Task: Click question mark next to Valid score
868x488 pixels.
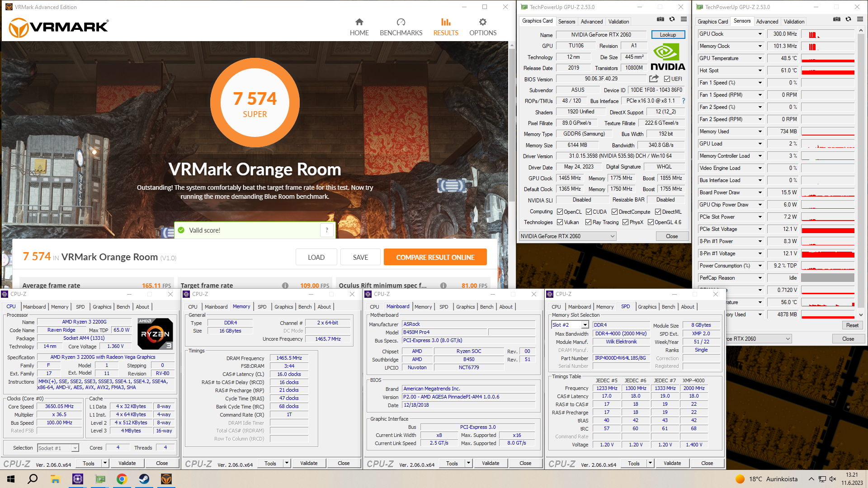Action: (327, 230)
